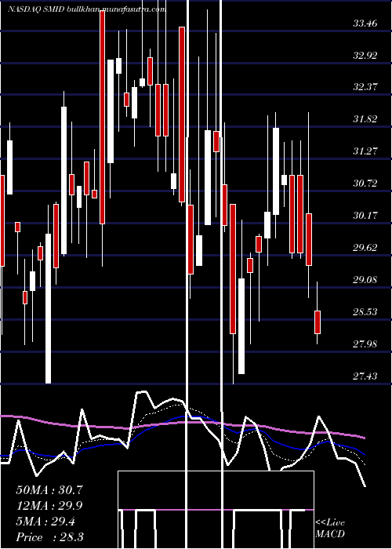Click the 28.53 price axis label
Image resolution: width=392 pixels, height=549 pixels.
click(x=365, y=311)
